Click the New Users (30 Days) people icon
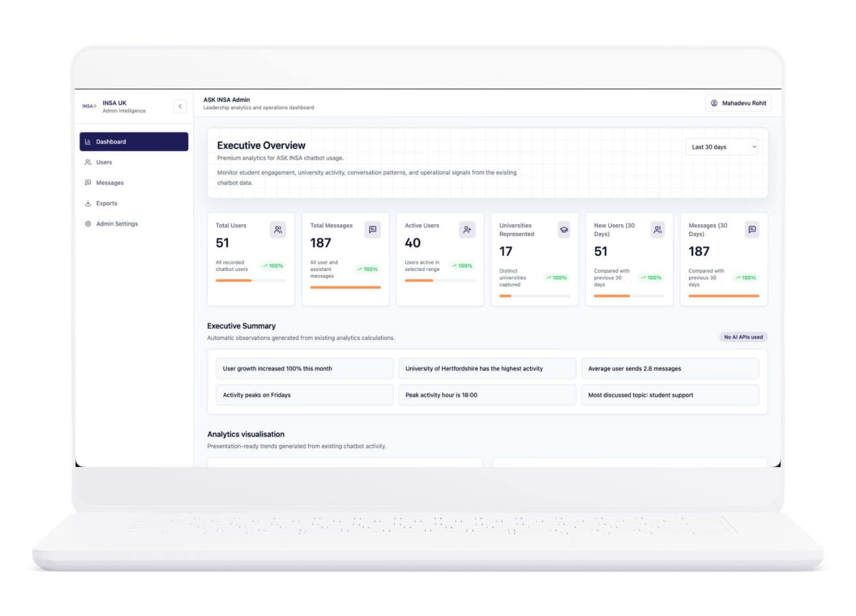Viewport: 856px width, 616px height. [658, 229]
